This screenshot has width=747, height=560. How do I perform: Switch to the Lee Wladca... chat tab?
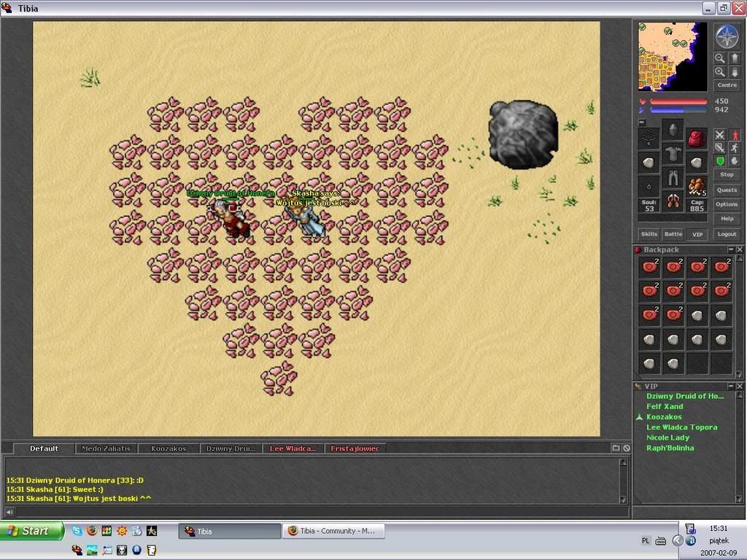pyautogui.click(x=293, y=448)
